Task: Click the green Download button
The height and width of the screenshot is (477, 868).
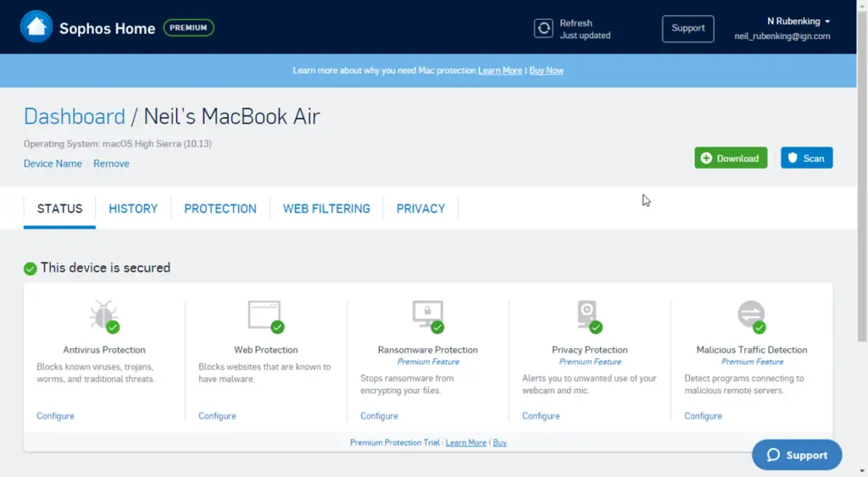Action: coord(731,158)
